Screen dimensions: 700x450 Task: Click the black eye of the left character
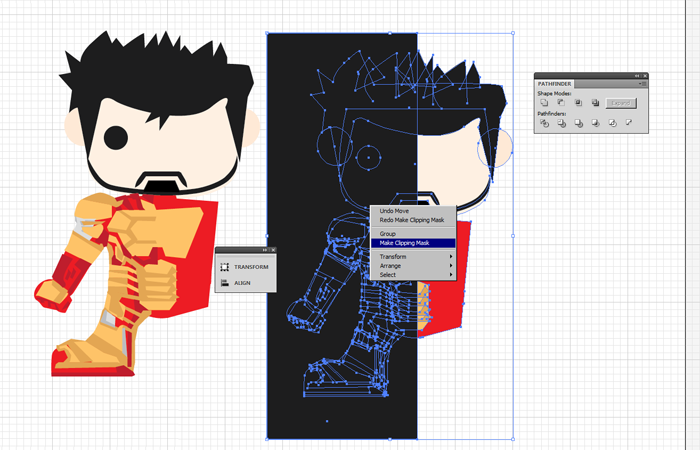point(116,138)
